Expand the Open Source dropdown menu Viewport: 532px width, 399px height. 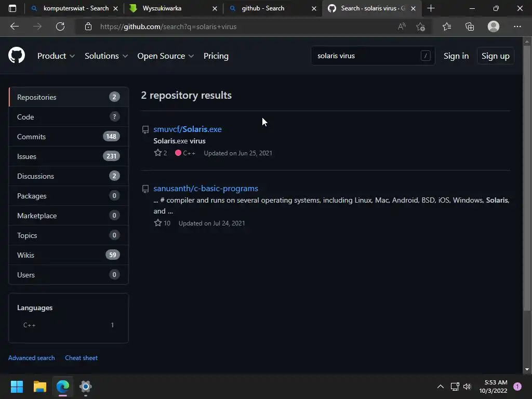click(x=166, y=56)
